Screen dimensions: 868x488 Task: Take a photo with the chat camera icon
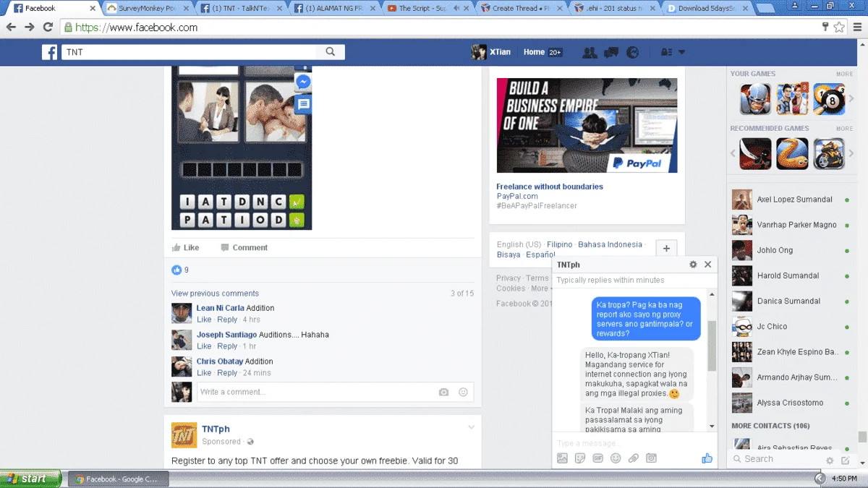(x=651, y=458)
